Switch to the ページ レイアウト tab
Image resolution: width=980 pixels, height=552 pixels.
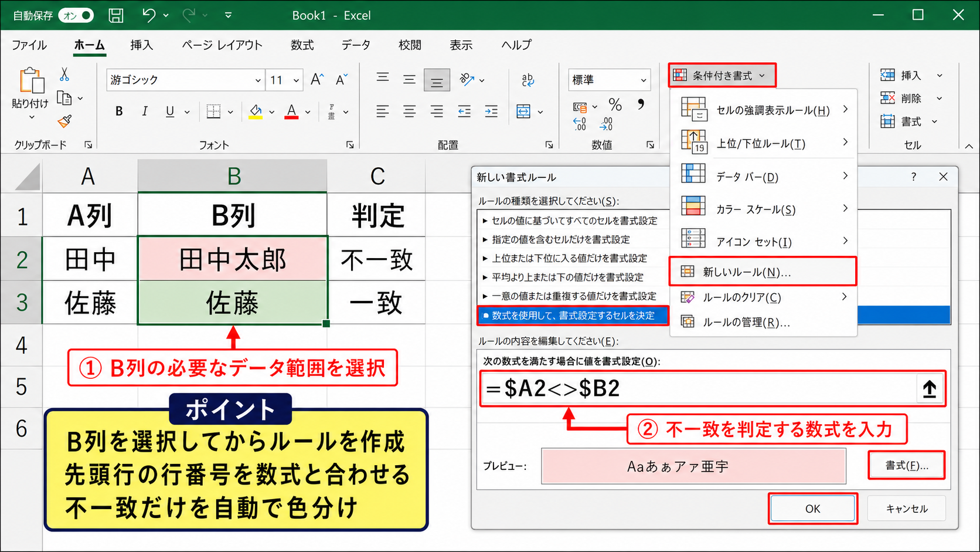coord(222,45)
